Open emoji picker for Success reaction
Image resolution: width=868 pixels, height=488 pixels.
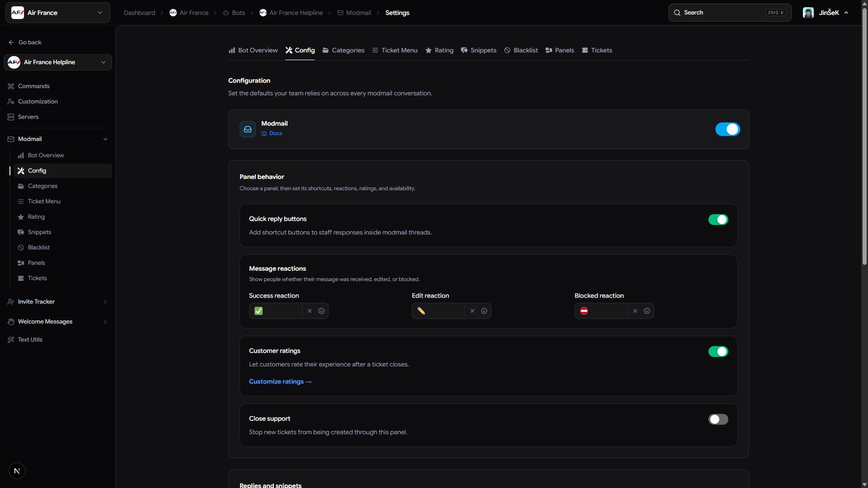(x=321, y=311)
